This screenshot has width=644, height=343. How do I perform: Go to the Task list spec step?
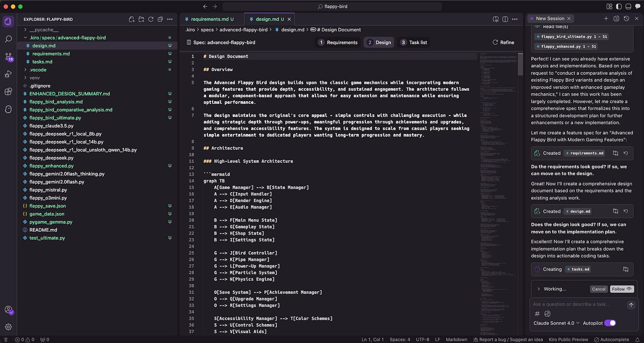coord(414,42)
